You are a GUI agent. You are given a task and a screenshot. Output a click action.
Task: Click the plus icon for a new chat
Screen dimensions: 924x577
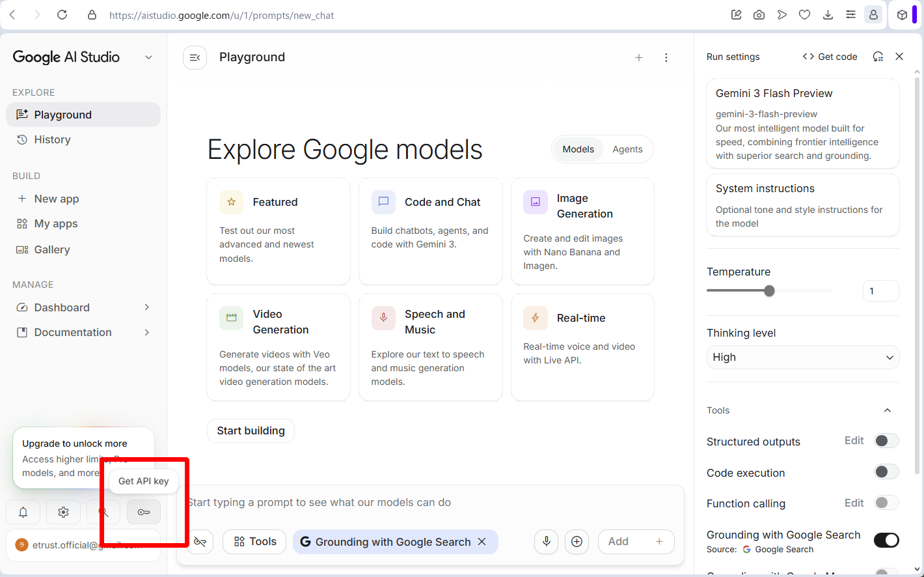click(639, 57)
